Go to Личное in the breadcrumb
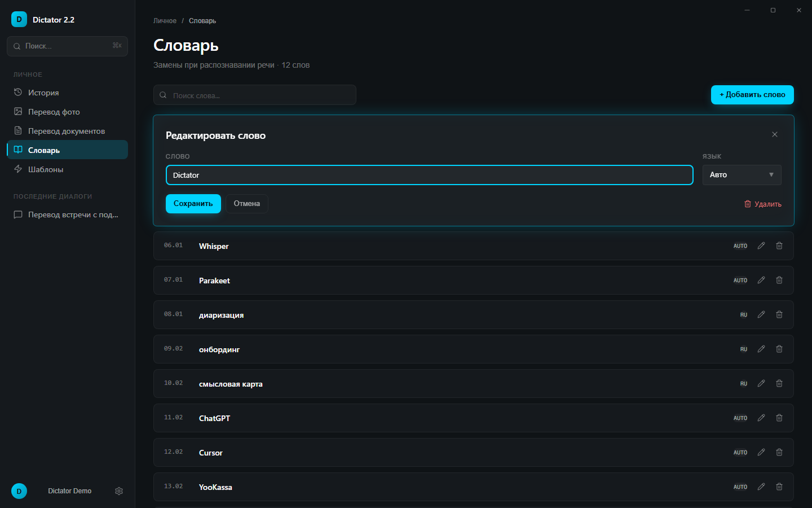This screenshot has width=812, height=508. tap(165, 21)
